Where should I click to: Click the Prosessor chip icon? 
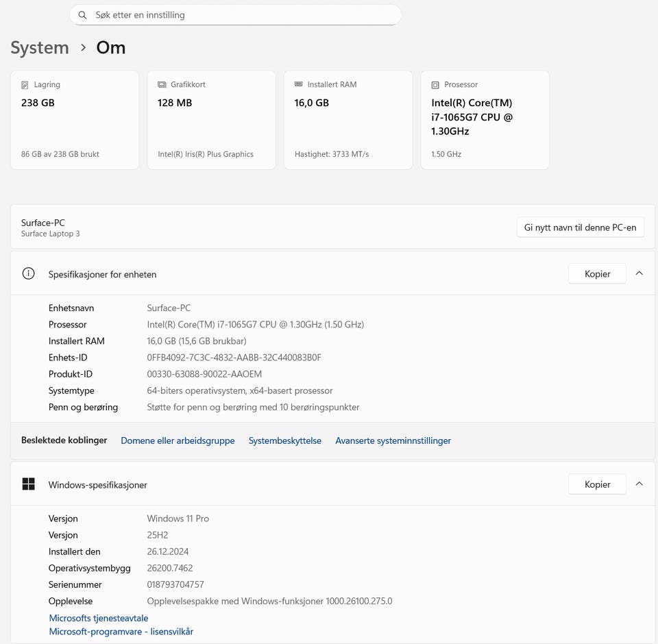pyautogui.click(x=435, y=85)
